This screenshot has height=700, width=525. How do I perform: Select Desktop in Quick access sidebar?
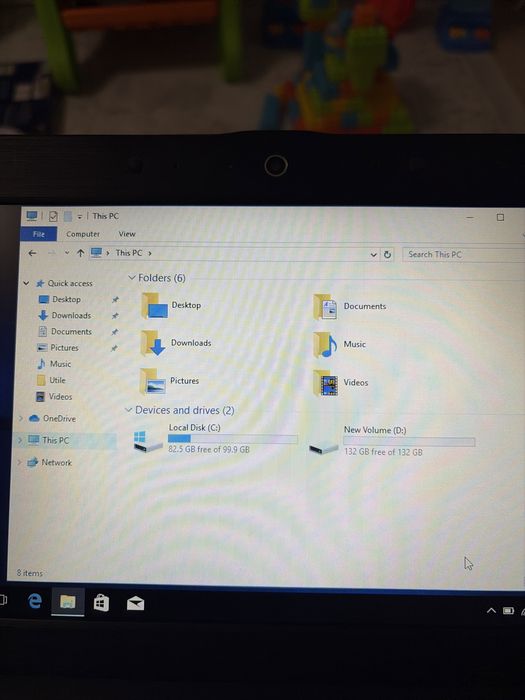[66, 299]
